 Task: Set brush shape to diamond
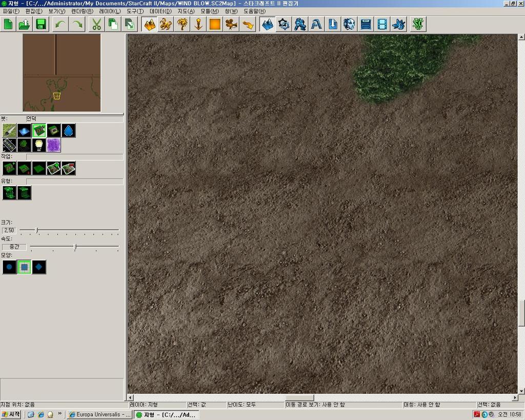[39, 267]
